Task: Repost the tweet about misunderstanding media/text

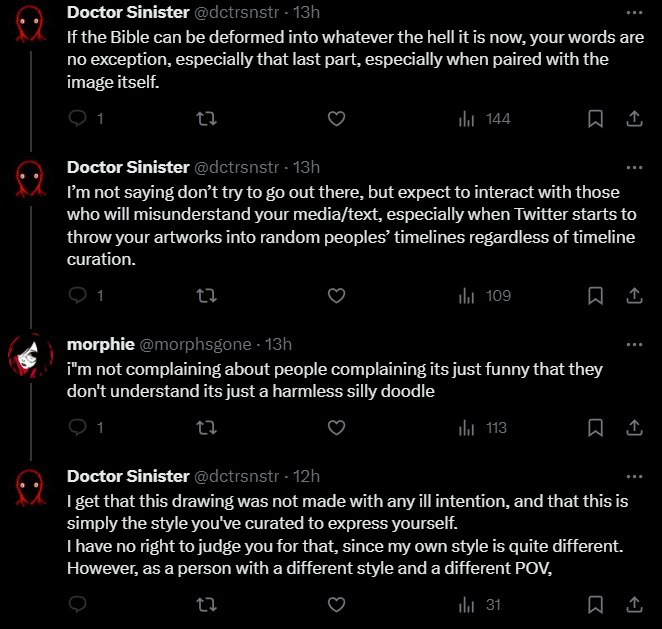Action: point(207,296)
